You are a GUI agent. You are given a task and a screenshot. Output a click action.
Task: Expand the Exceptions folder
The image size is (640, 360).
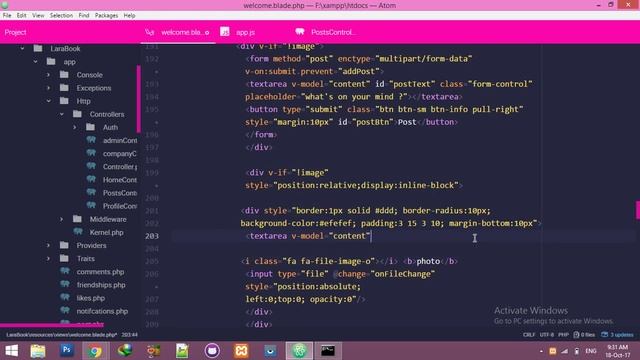pos(49,88)
